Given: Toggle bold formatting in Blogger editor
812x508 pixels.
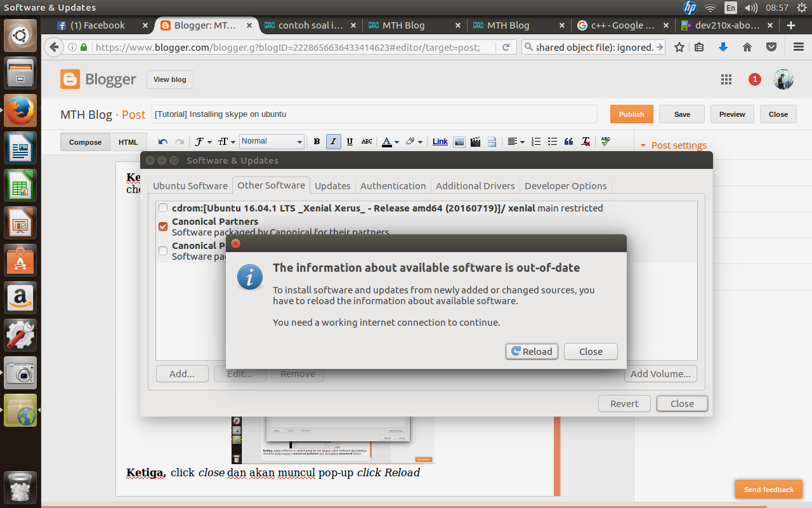Looking at the screenshot, I should pos(317,142).
